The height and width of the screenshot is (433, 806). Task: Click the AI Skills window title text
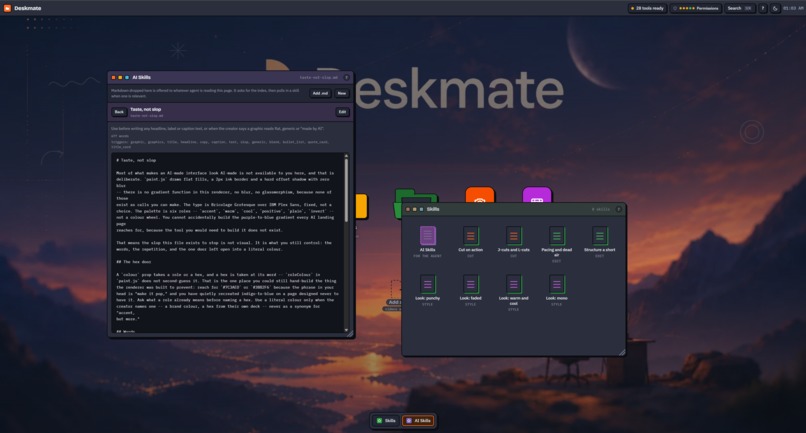[141, 78]
